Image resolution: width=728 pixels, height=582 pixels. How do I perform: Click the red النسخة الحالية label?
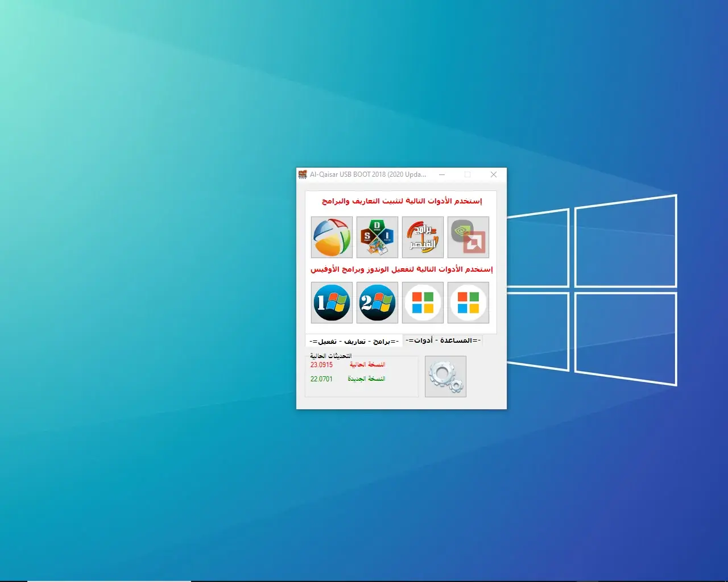pos(367,365)
